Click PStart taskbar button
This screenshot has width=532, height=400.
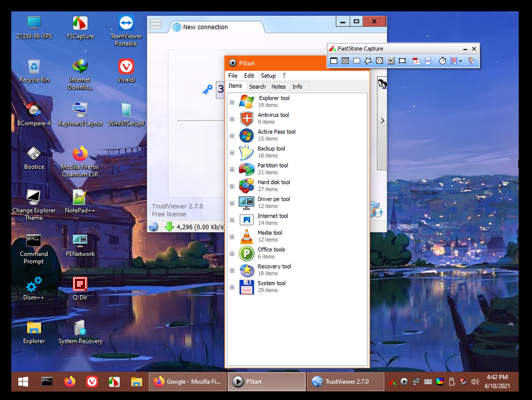point(267,381)
